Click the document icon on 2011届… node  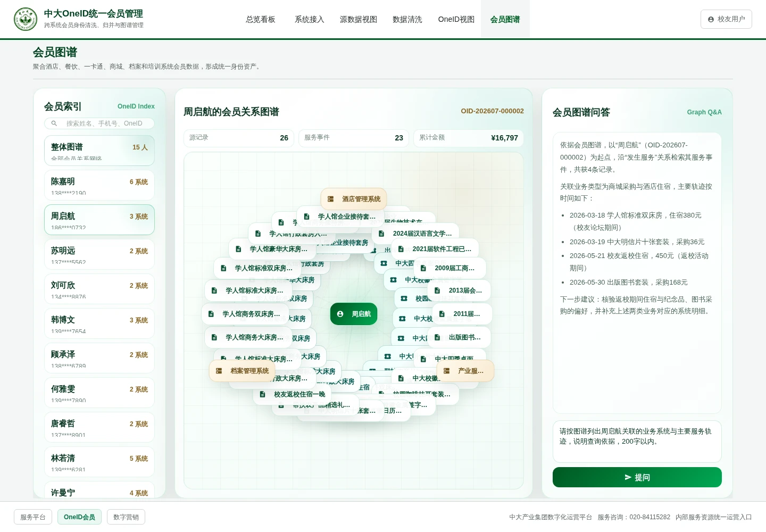pyautogui.click(x=442, y=314)
